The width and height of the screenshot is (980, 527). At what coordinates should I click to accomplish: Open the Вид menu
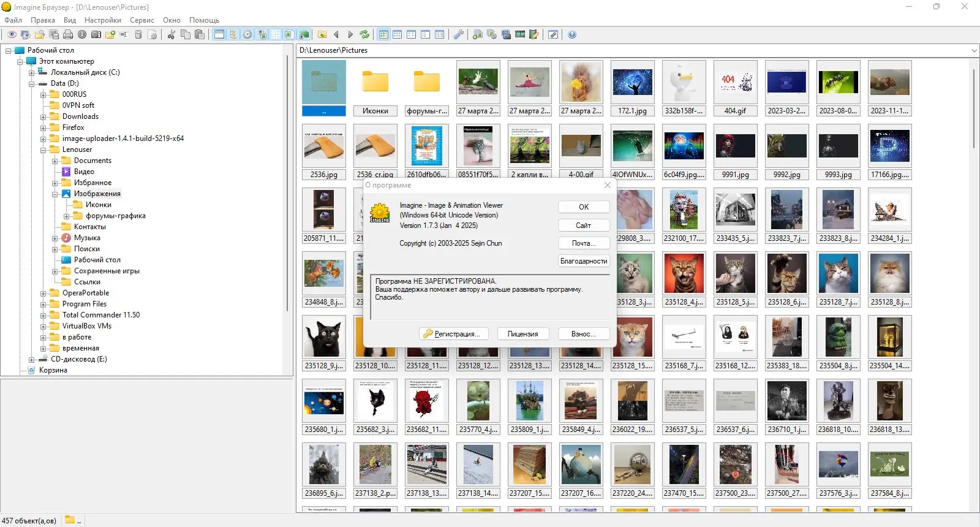pos(70,20)
